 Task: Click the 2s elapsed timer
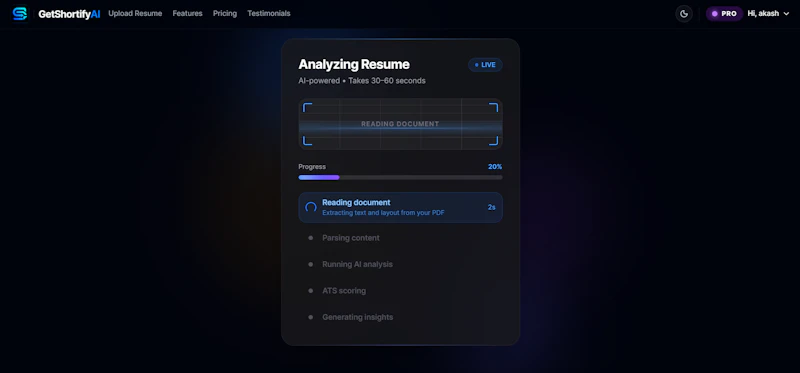coord(491,207)
